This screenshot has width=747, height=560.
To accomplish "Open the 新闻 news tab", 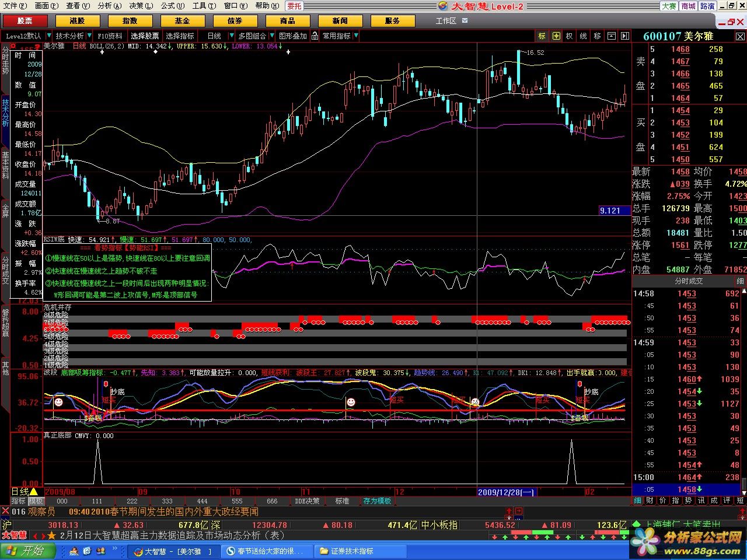I will tap(340, 20).
